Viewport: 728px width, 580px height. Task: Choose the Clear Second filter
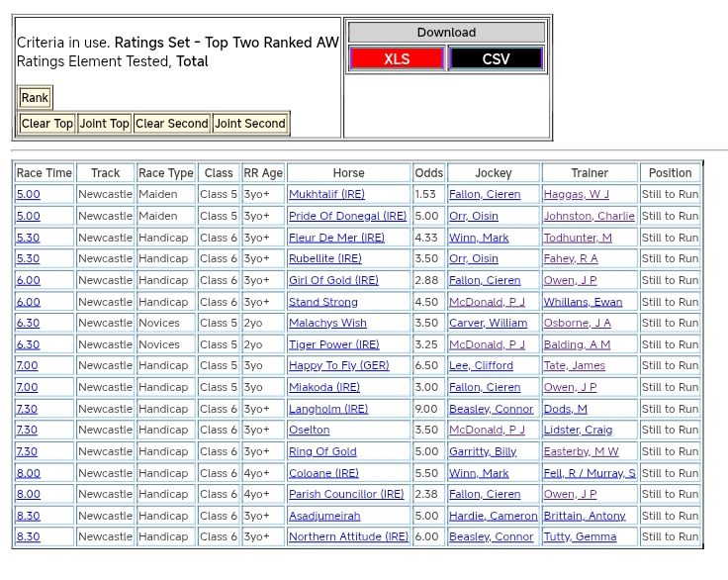point(172,124)
